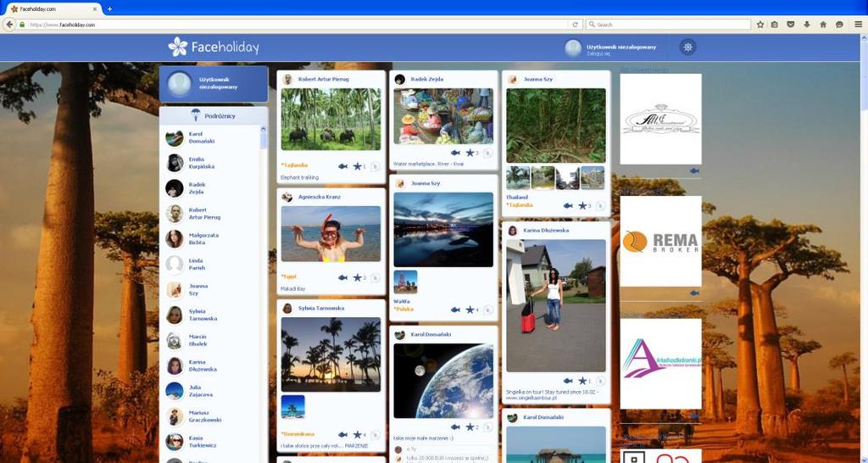Click fish icon on Thailand album post
868x463 pixels.
(568, 205)
